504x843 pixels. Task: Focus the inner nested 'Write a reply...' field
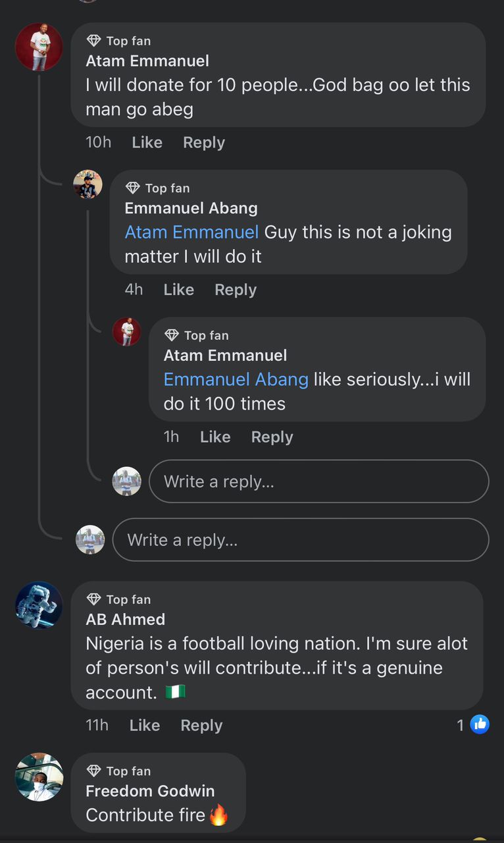point(318,481)
